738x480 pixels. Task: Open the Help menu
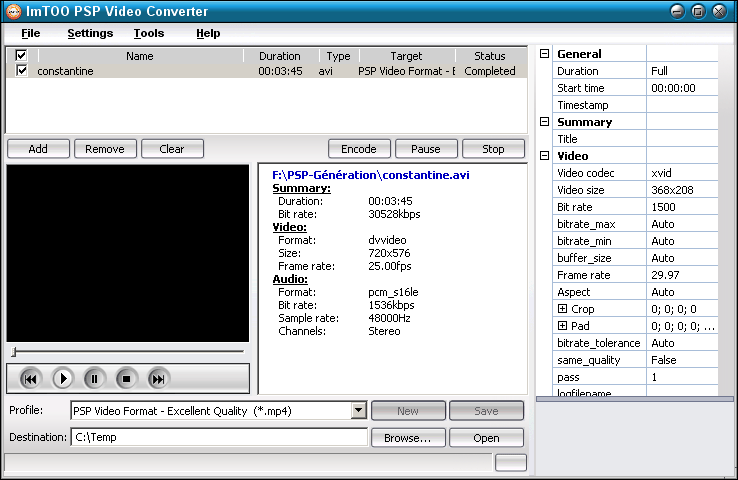pyautogui.click(x=208, y=33)
